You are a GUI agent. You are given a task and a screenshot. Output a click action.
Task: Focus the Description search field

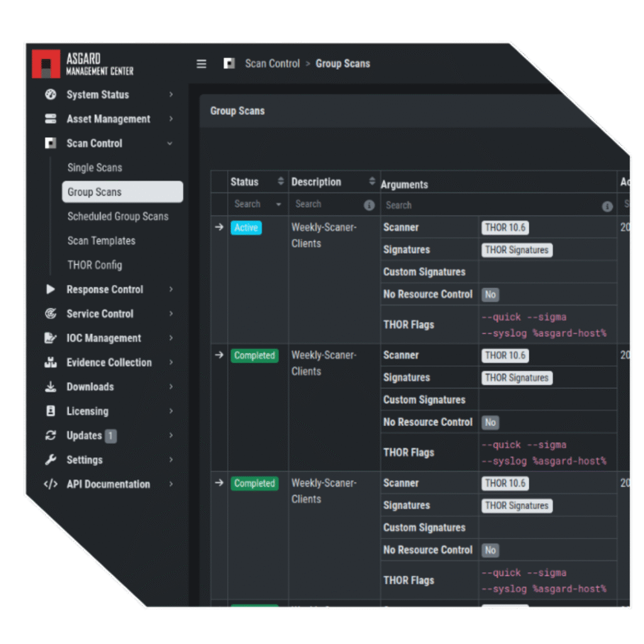(327, 204)
